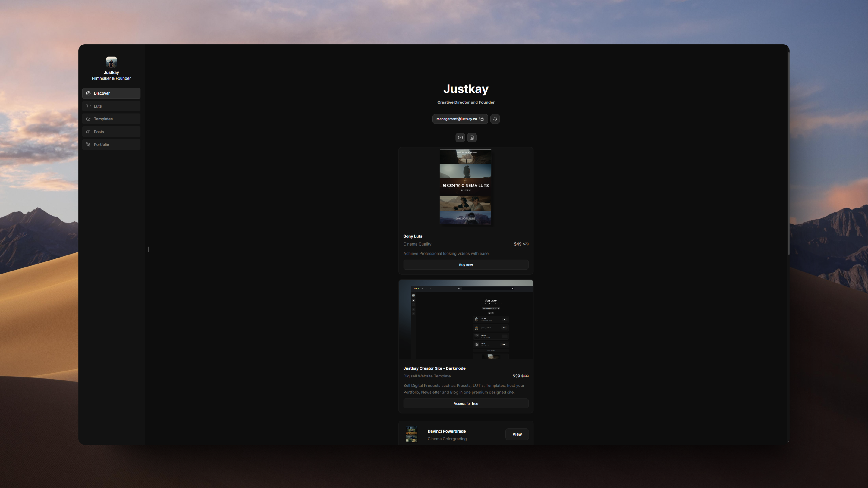Click the Portfolio pen icon

click(88, 145)
